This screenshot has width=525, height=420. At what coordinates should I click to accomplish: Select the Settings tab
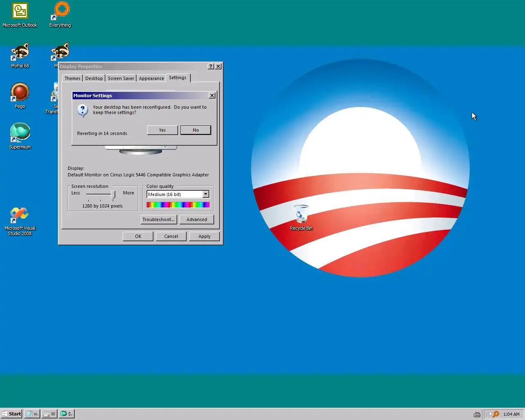point(178,78)
